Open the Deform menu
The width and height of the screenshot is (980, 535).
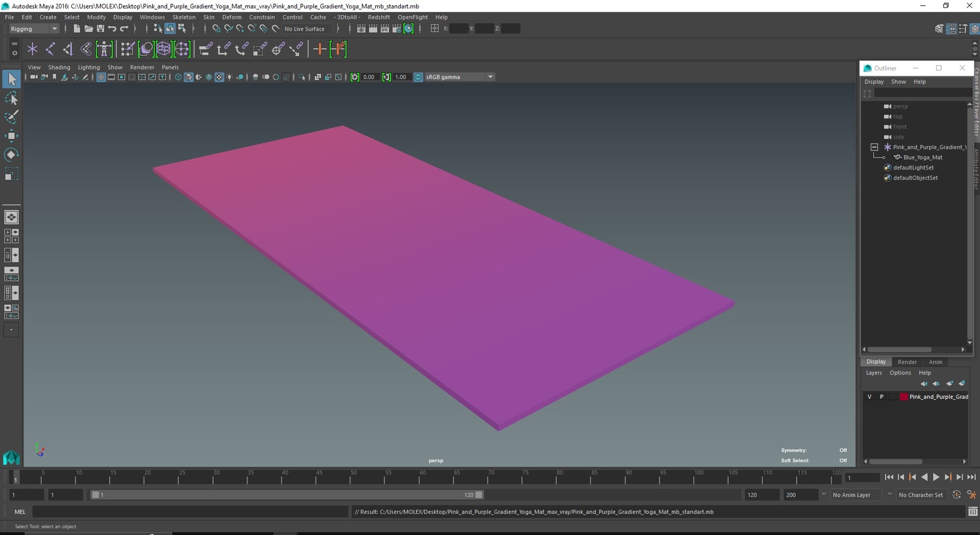pyautogui.click(x=232, y=17)
